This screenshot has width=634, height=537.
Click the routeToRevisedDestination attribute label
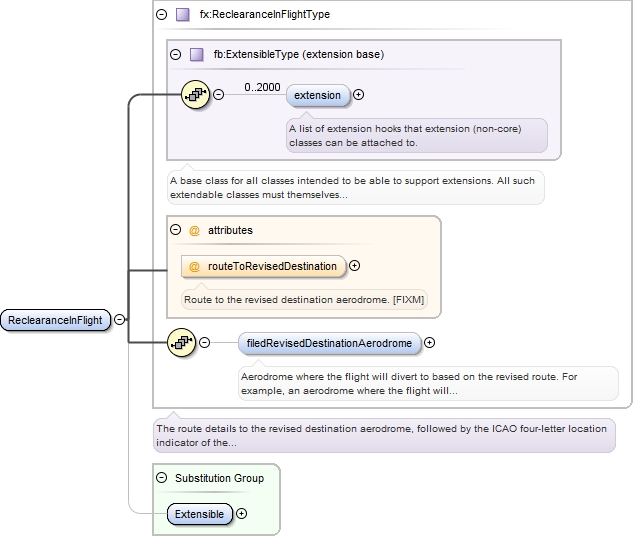coord(272,267)
